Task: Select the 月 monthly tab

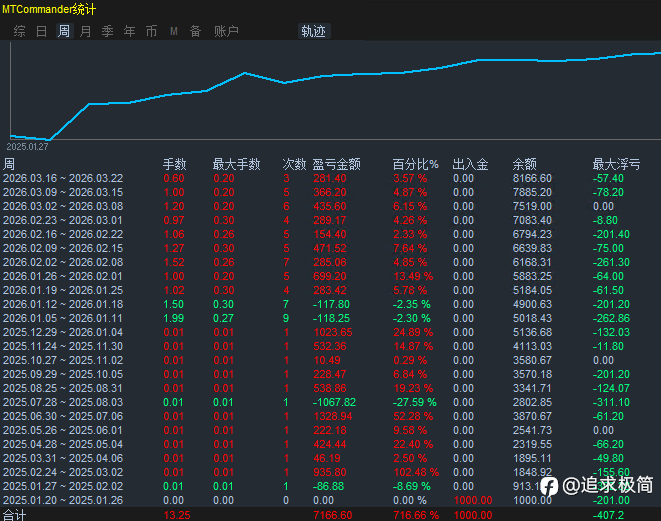Action: pyautogui.click(x=86, y=31)
